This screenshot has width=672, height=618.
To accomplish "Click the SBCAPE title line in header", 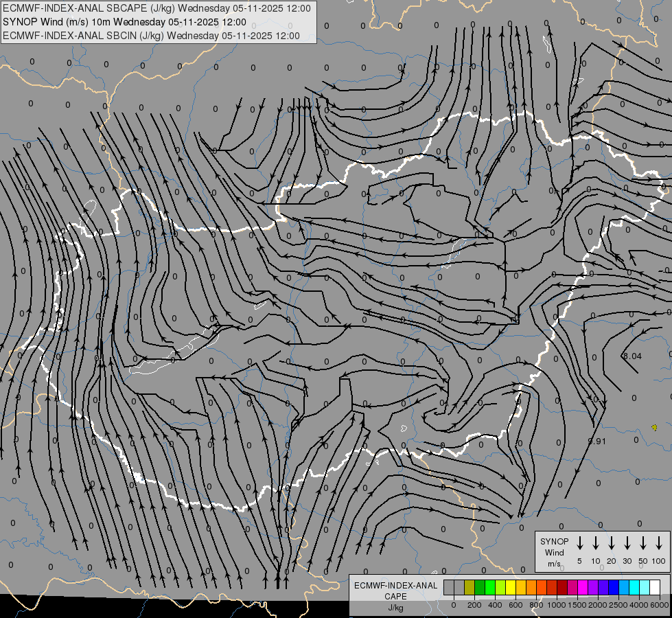I will click(x=157, y=8).
